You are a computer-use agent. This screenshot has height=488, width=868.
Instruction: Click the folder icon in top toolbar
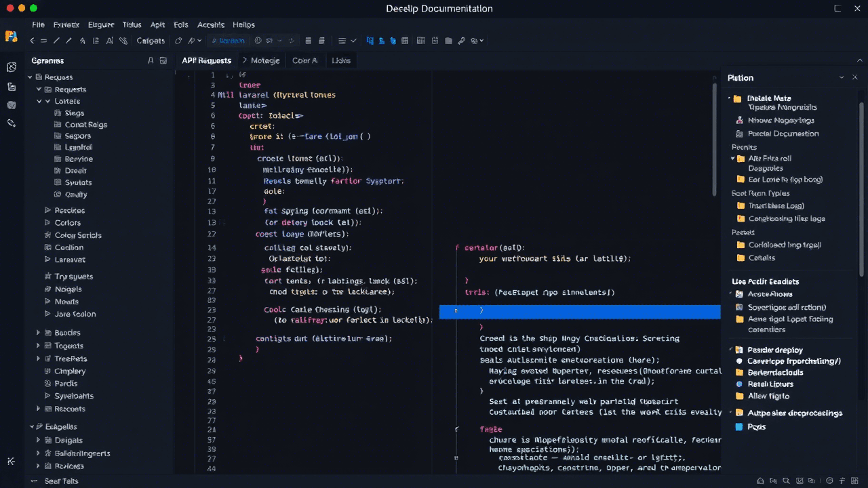click(x=448, y=41)
